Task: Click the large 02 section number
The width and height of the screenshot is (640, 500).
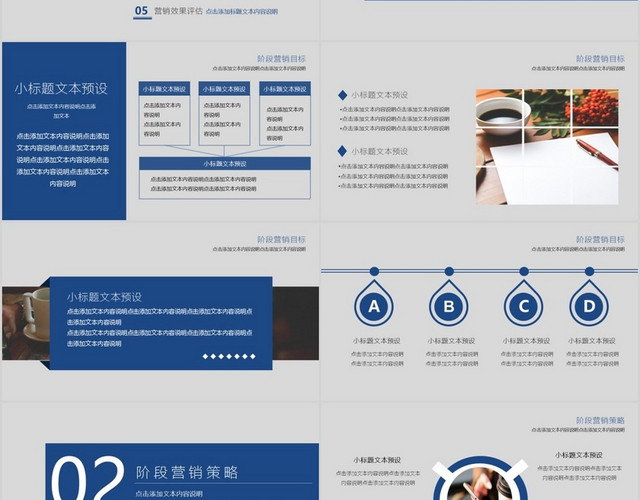Action: tap(87, 478)
